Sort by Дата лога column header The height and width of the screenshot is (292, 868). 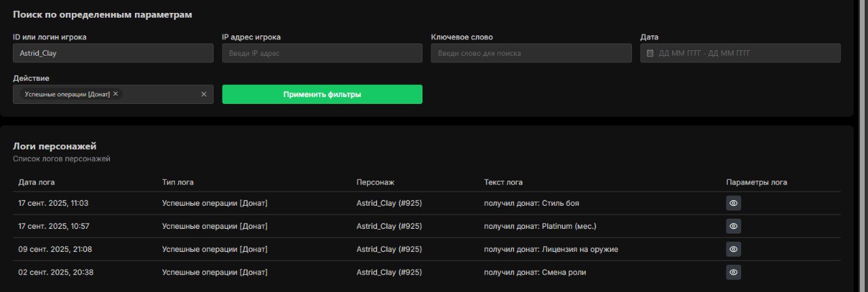37,182
